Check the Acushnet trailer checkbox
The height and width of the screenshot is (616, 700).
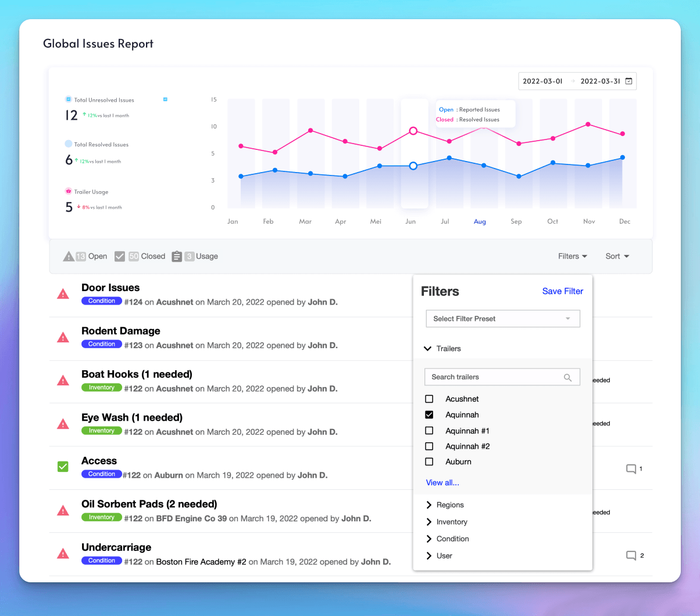click(x=429, y=399)
